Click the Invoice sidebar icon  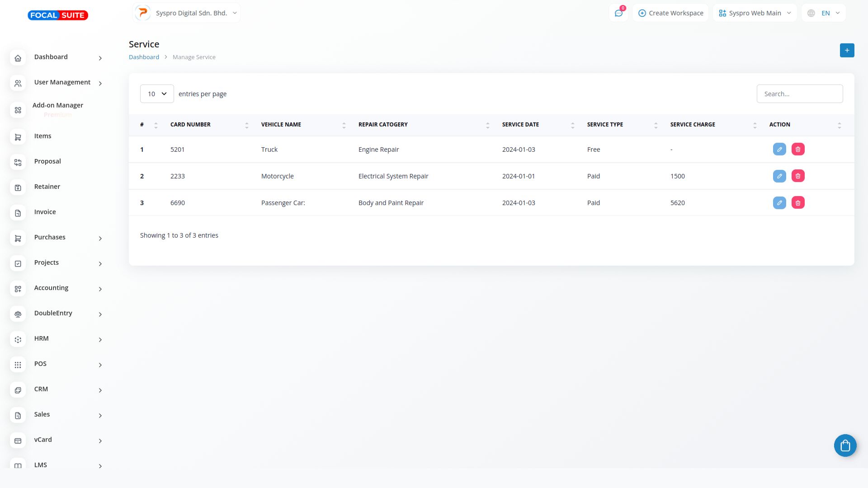click(18, 213)
